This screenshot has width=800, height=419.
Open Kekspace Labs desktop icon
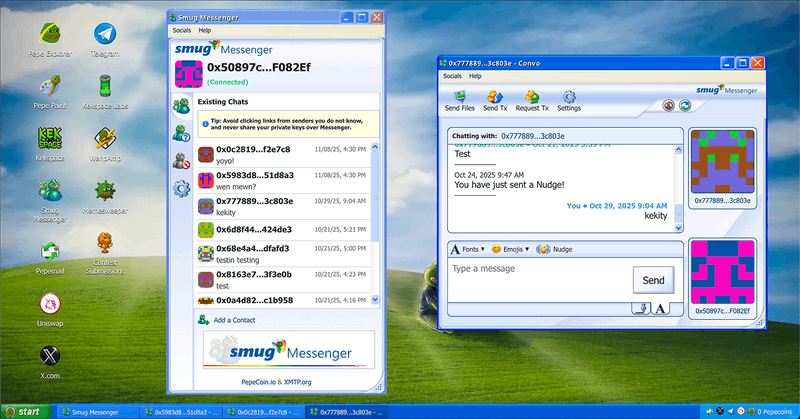[105, 92]
